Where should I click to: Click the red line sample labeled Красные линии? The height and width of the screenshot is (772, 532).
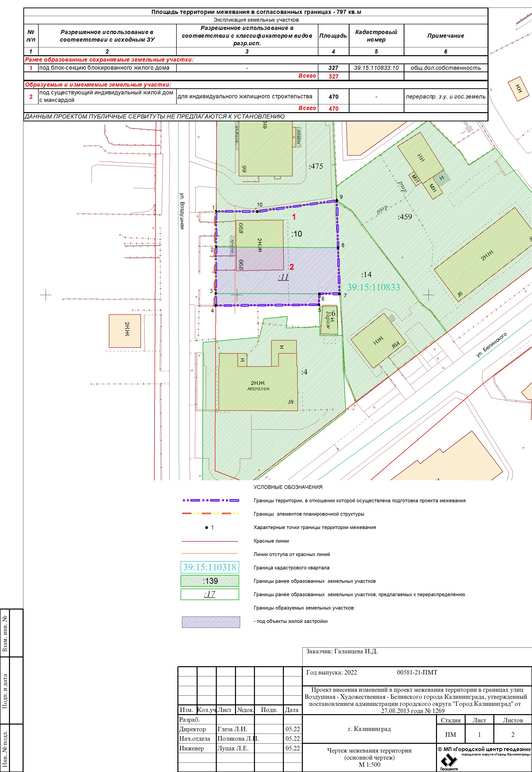coord(210,541)
